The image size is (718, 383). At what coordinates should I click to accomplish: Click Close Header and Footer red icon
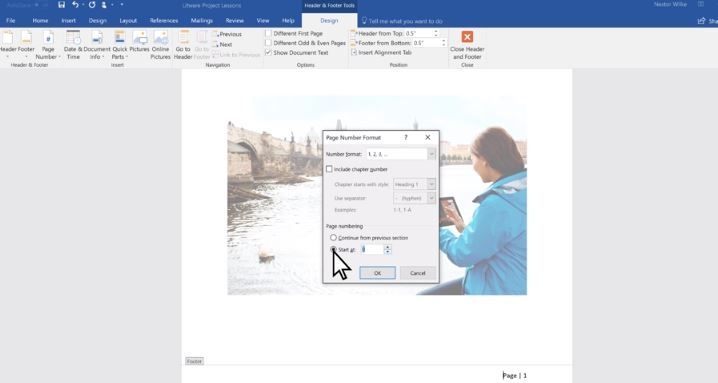tap(467, 37)
